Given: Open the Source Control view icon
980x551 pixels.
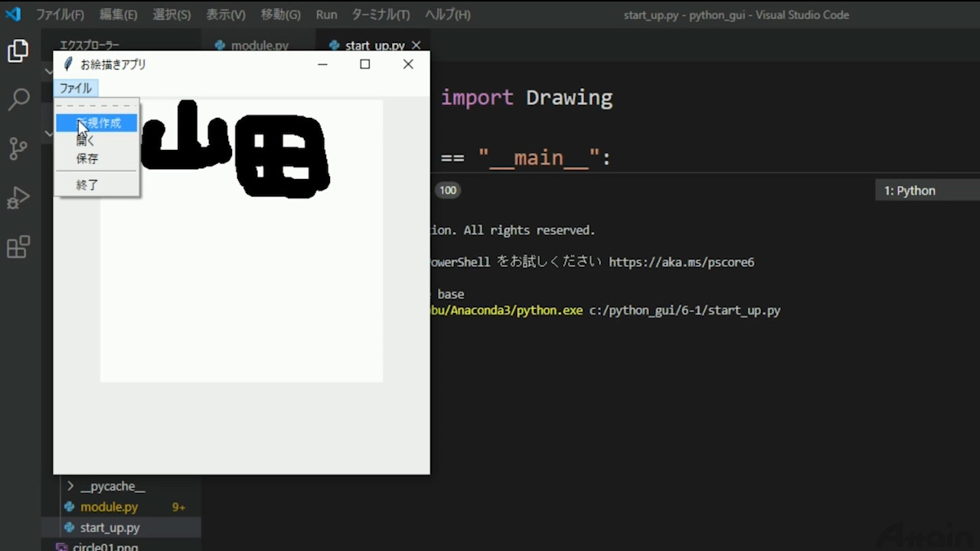Looking at the screenshot, I should click(x=18, y=148).
